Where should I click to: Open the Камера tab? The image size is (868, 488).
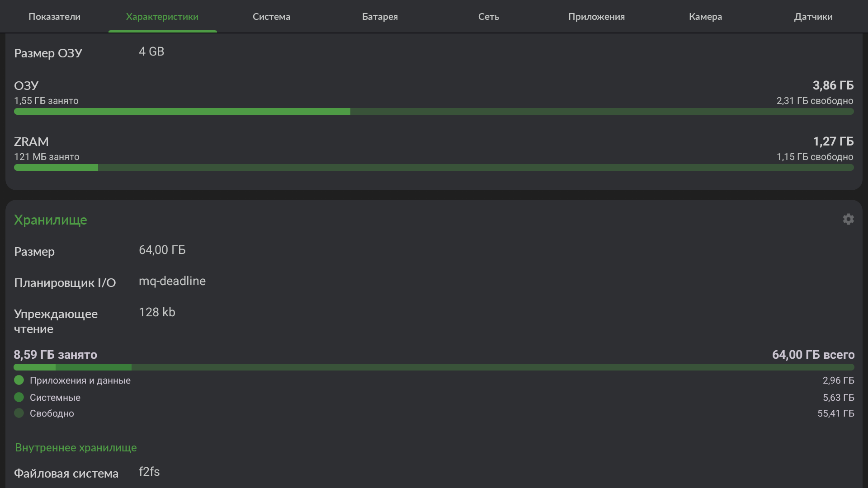click(705, 17)
